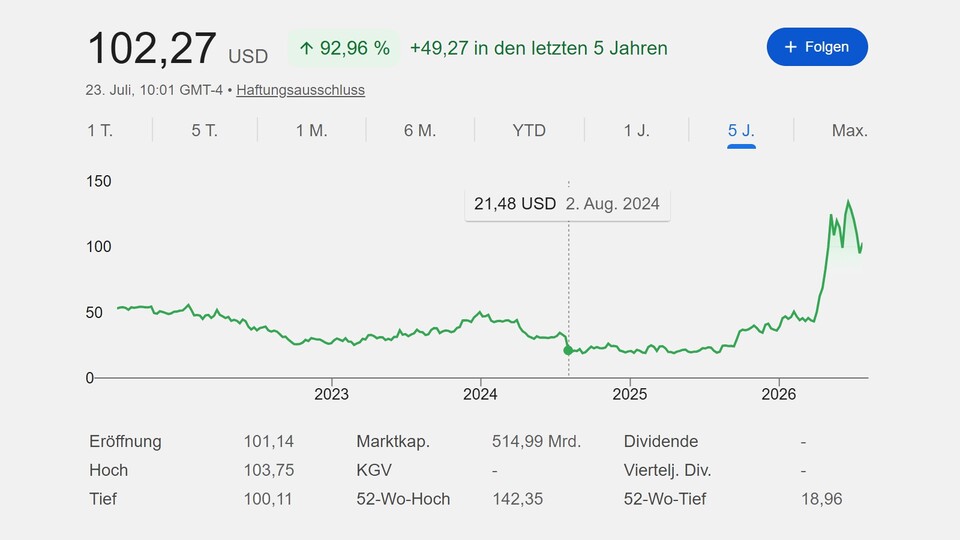Screen dimensions: 960x540
Task: Click the green upward arrow percentage badge
Action: point(344,48)
